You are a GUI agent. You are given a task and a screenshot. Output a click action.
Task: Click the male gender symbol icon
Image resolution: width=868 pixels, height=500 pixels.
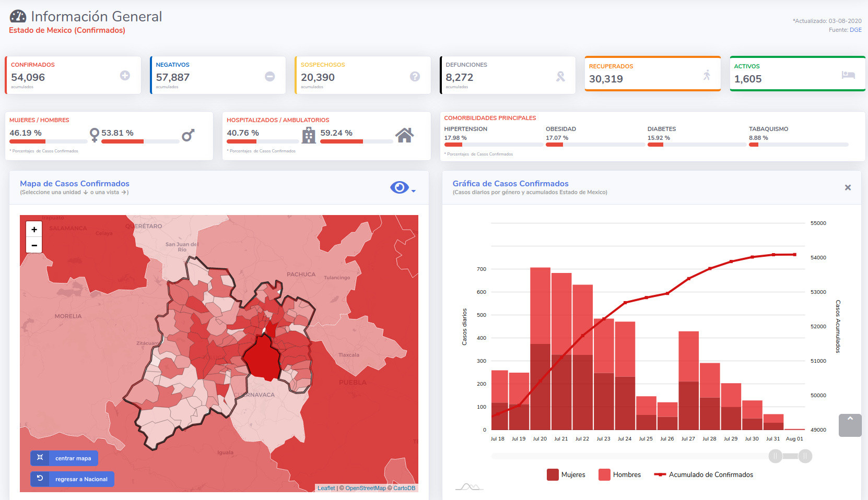coord(188,135)
